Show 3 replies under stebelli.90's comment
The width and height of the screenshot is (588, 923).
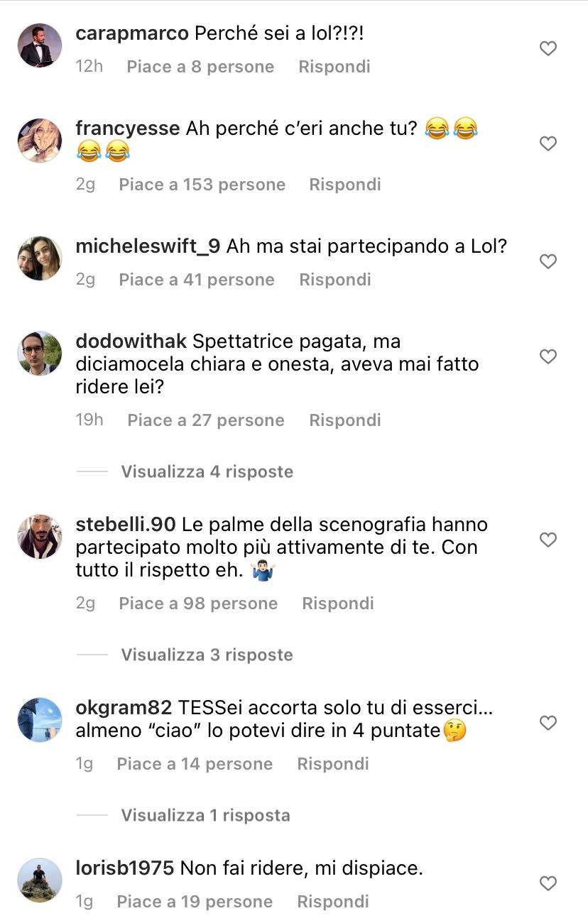point(207,655)
